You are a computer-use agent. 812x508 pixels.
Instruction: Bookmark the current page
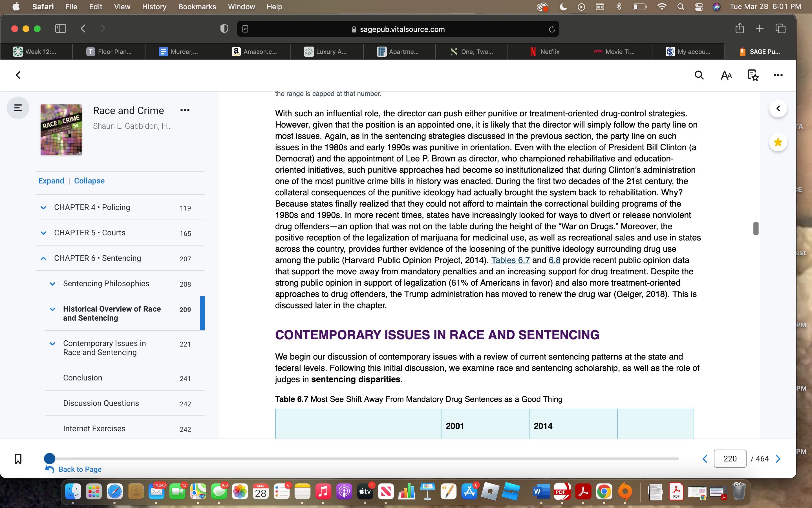[18, 459]
